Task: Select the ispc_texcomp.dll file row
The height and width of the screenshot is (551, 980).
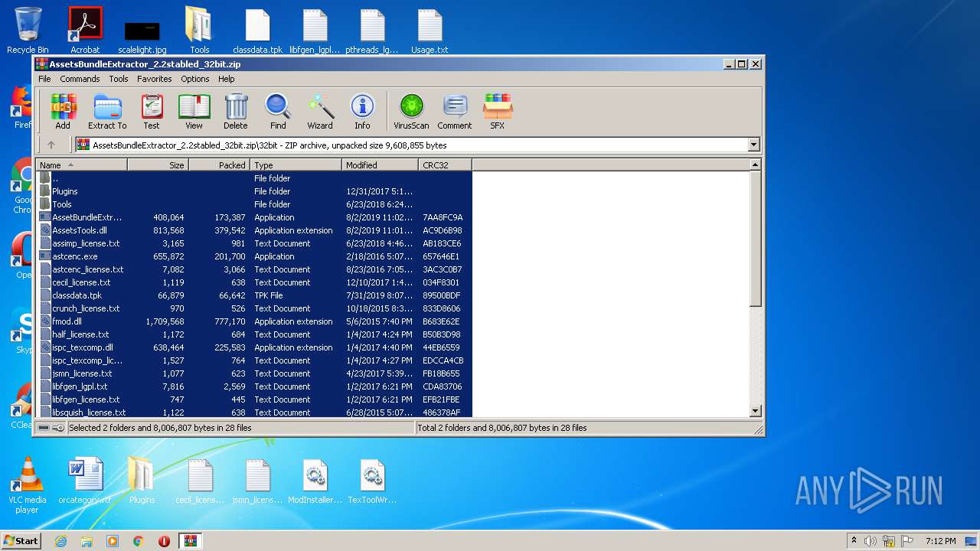Action: (254, 347)
